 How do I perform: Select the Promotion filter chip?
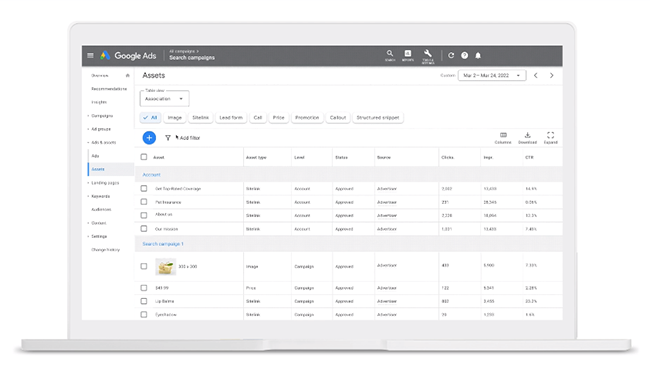point(307,118)
